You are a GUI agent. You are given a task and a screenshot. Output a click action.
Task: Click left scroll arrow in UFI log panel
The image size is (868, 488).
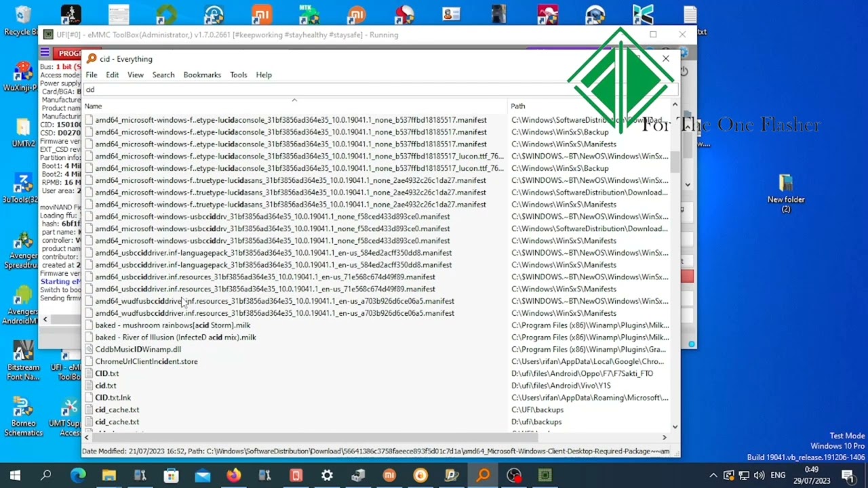pyautogui.click(x=45, y=319)
